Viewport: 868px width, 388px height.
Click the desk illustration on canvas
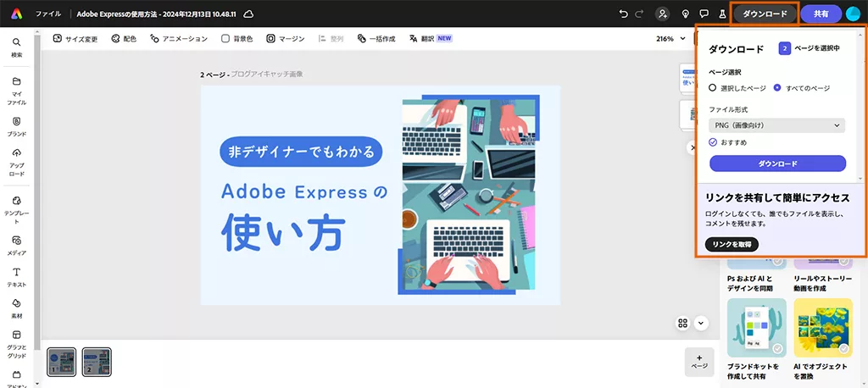[468, 194]
